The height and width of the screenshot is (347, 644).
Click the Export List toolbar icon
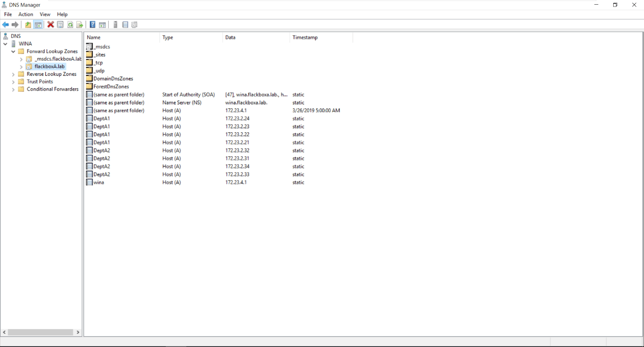click(80, 25)
